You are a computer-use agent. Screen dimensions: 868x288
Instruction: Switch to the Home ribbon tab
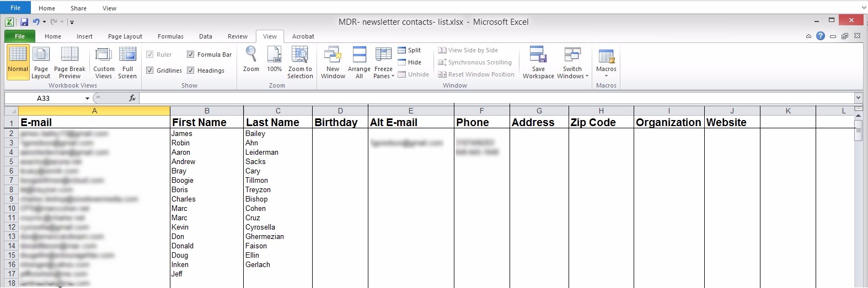[53, 36]
